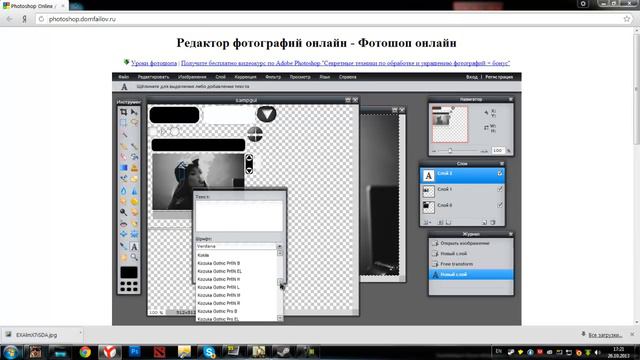Choose Kozuka Gothic Pr6N B font
The height and width of the screenshot is (360, 640).
tap(219, 263)
